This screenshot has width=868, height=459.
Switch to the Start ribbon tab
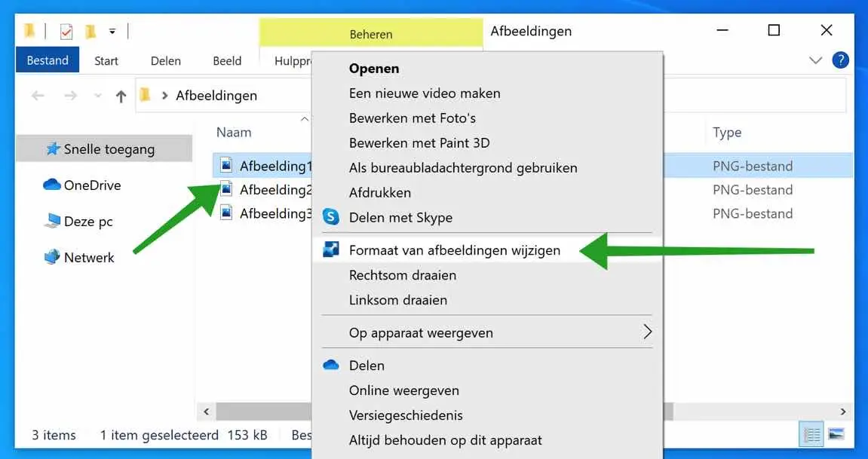coord(106,61)
